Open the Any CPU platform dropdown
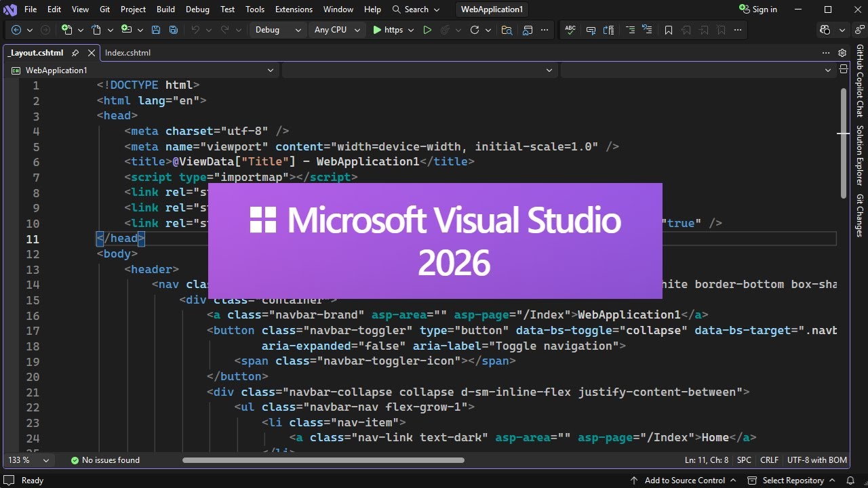 (x=337, y=30)
